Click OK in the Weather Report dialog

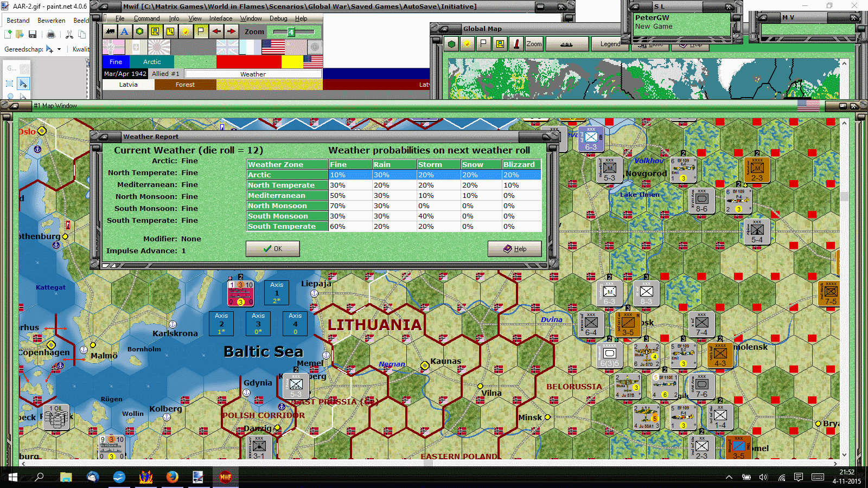coord(272,249)
